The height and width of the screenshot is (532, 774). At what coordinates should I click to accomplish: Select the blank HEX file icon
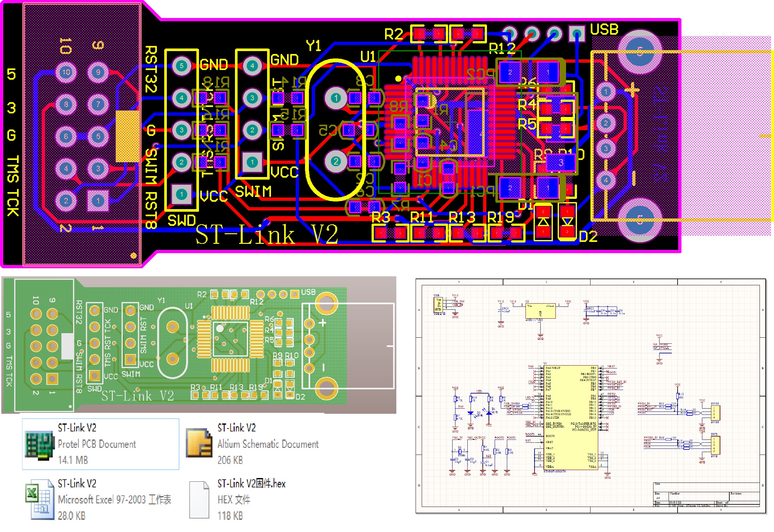pos(199,499)
